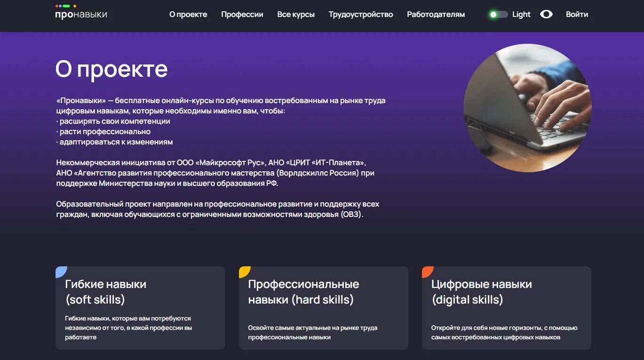Screen dimensions: 644x360
Task: Open the Все курсы section
Action: coord(296,14)
